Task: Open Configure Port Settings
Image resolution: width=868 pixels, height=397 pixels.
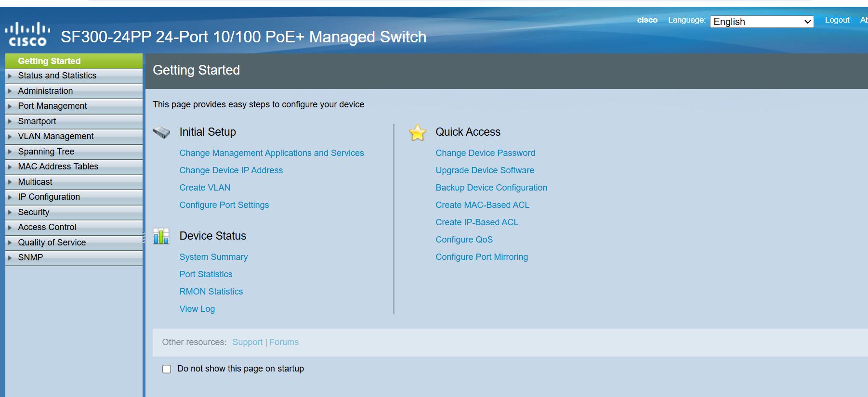Action: (224, 205)
